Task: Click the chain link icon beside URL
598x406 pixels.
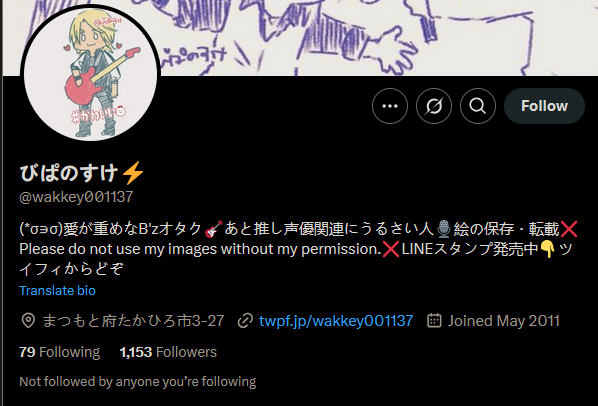Action: pos(245,321)
